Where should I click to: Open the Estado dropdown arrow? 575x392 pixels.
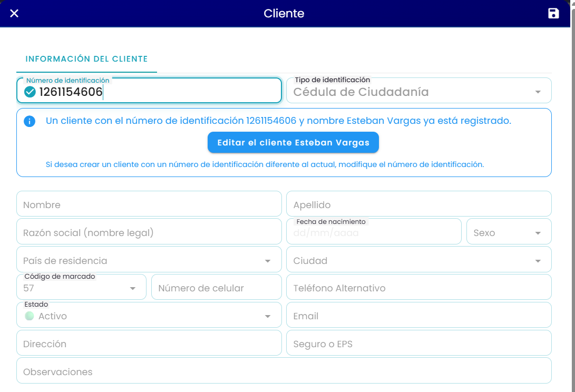tap(268, 316)
